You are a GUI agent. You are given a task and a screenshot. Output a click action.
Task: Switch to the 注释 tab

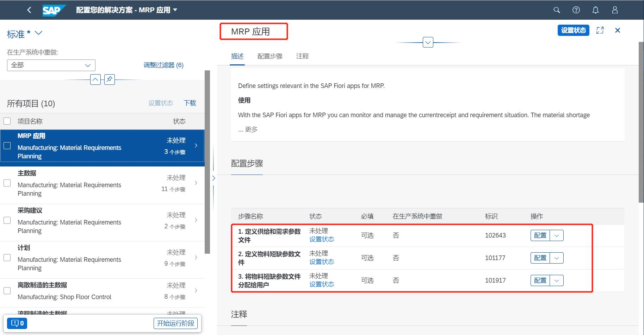(302, 56)
